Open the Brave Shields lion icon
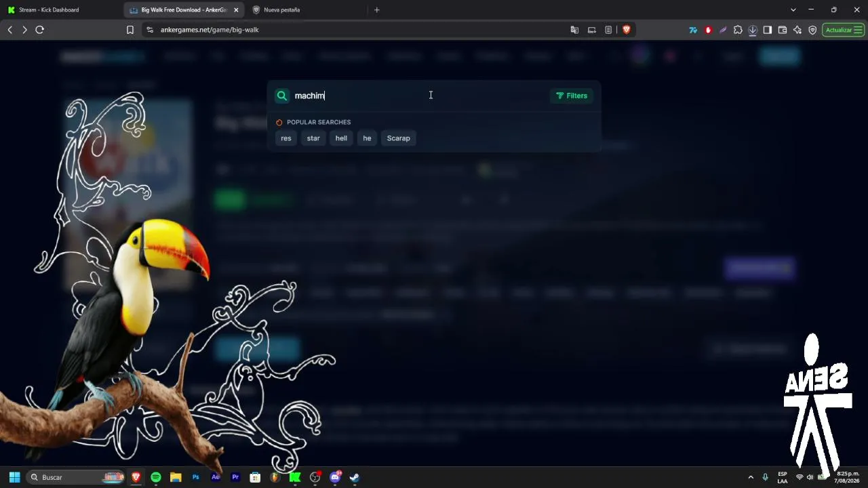The height and width of the screenshot is (488, 868). [x=626, y=30]
